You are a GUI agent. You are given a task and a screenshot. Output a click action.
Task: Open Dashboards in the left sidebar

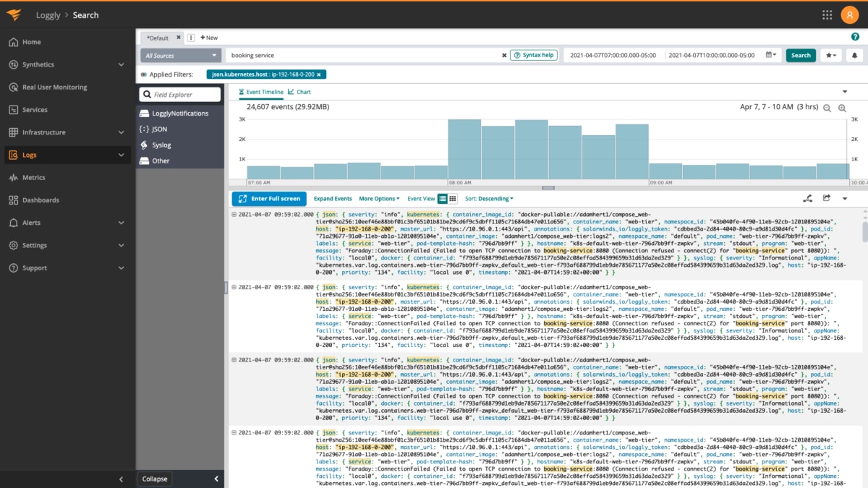[41, 200]
